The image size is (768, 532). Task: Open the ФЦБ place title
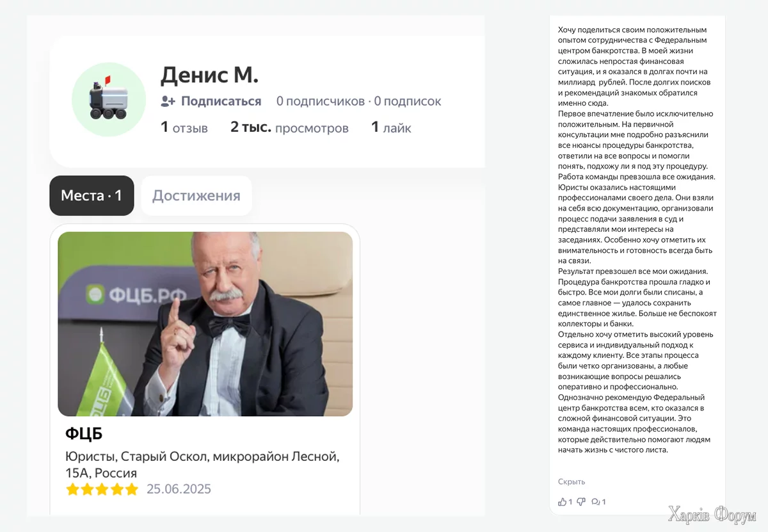click(84, 434)
